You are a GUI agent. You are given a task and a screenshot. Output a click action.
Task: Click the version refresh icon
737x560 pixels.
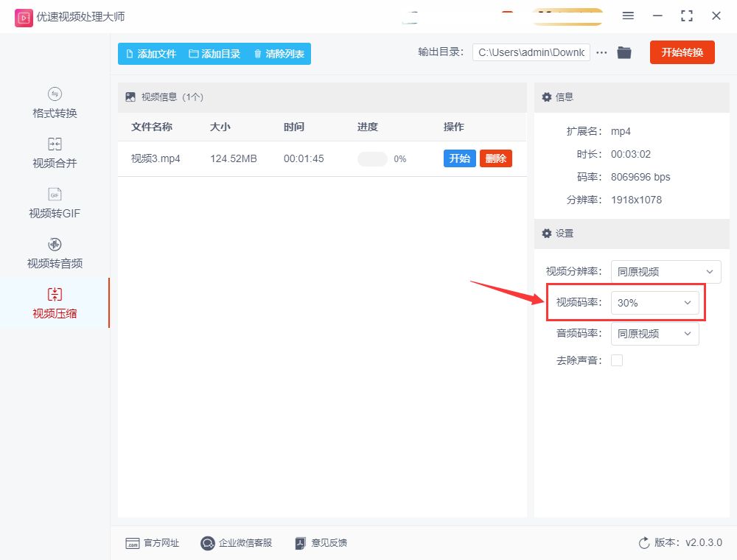(644, 542)
